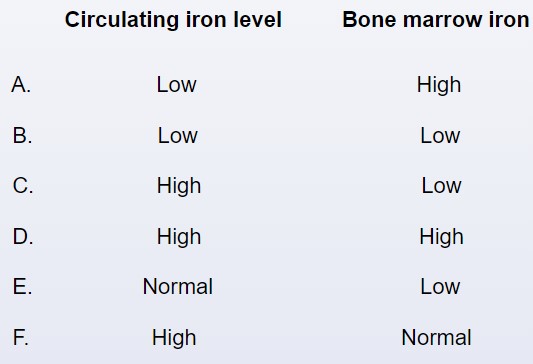Image resolution: width=533 pixels, height=364 pixels.
Task: Click row B's 'Low' bone marrow value
Action: (x=440, y=135)
